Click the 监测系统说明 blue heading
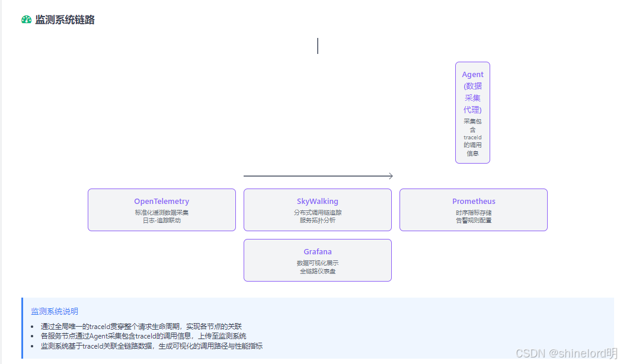The width and height of the screenshot is (620, 364). [x=55, y=311]
